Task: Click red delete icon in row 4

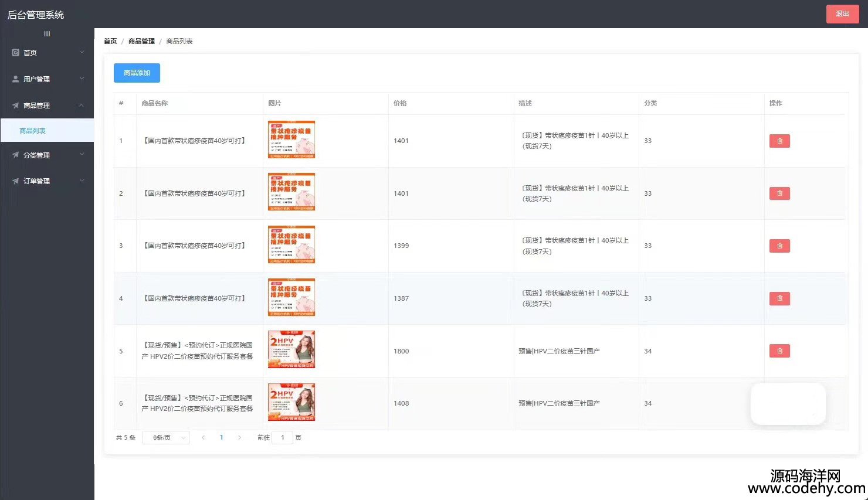Action: (x=779, y=298)
